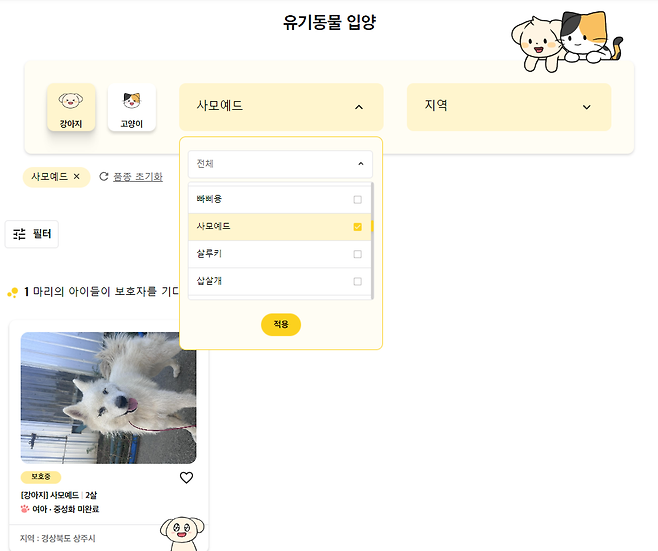The image size is (658, 551).
Task: Open the 전체 combo box in breed panel
Action: click(x=280, y=164)
